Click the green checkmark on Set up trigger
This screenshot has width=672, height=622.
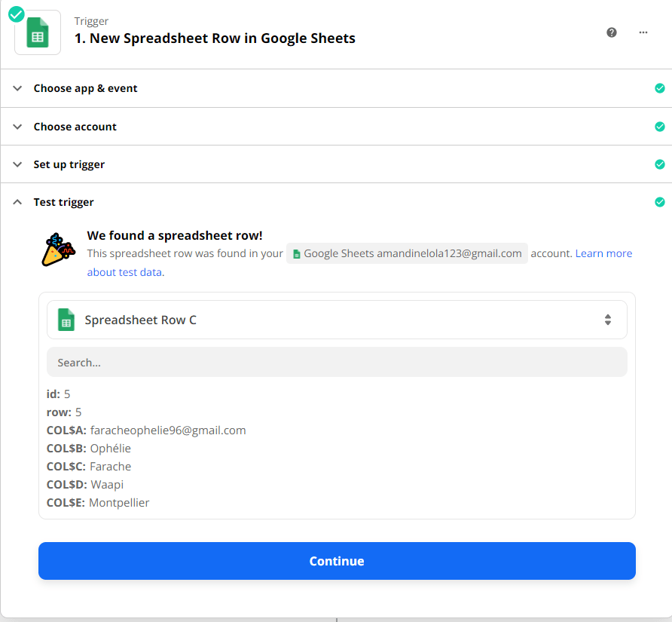pos(660,164)
